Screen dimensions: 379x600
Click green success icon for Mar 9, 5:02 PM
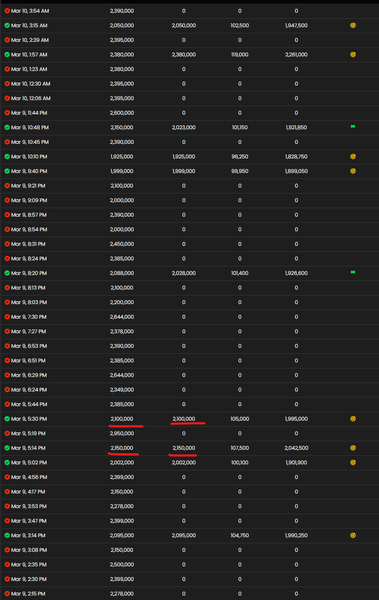(x=7, y=463)
